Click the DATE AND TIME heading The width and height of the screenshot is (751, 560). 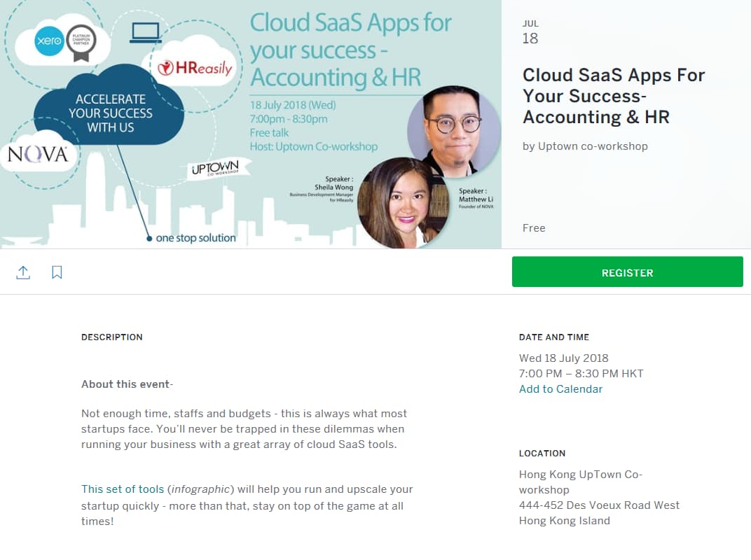coord(554,337)
